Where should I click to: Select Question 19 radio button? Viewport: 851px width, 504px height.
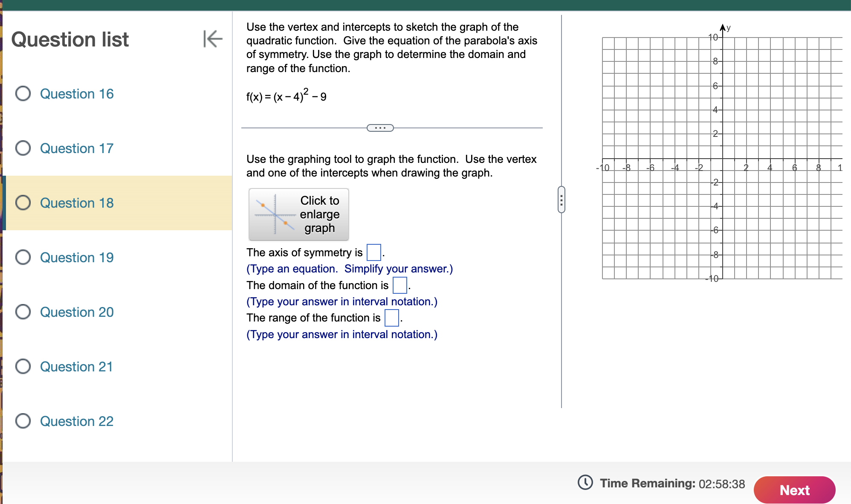[23, 257]
